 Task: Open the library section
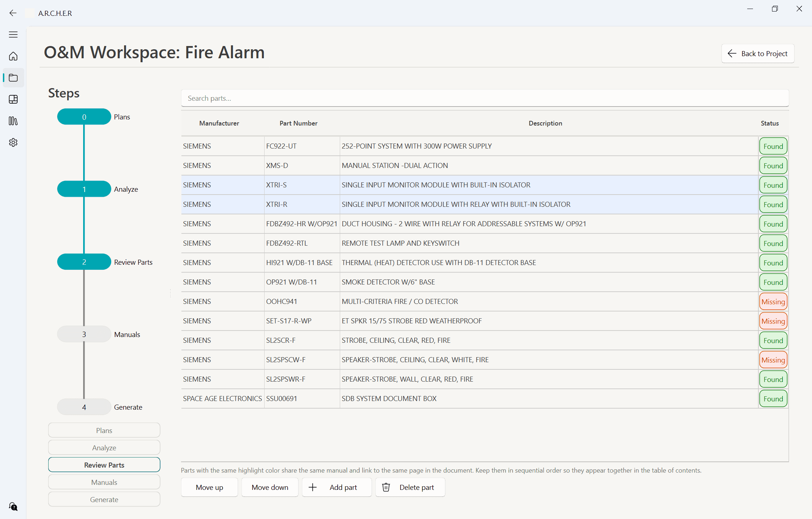(13, 121)
